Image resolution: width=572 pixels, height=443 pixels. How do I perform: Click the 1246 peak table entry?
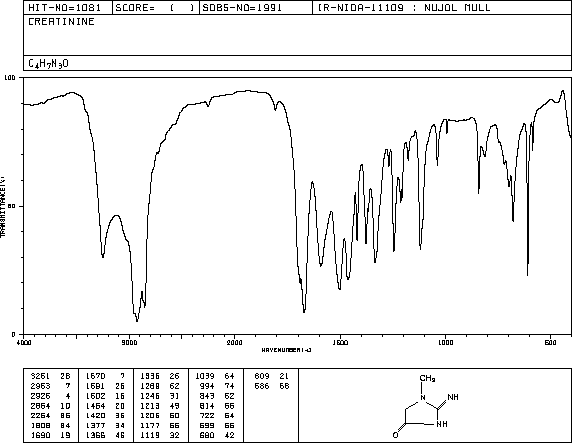[160, 396]
